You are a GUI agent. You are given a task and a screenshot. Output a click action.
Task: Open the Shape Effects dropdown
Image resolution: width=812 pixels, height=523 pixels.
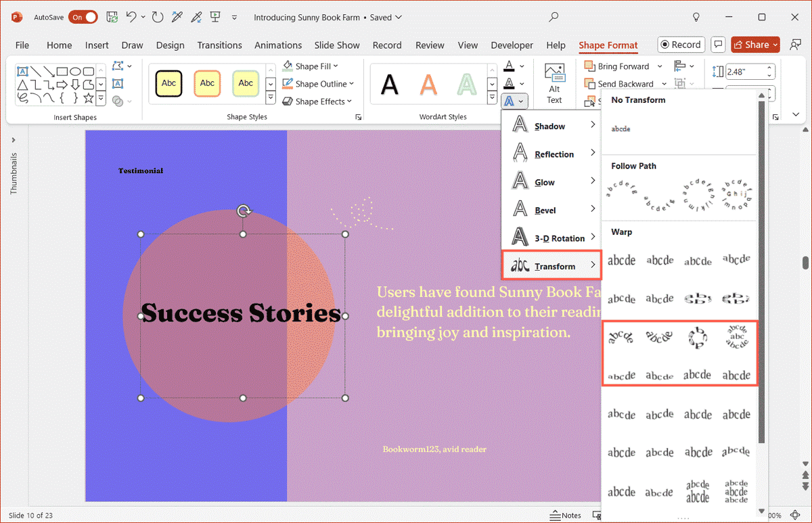pyautogui.click(x=317, y=101)
